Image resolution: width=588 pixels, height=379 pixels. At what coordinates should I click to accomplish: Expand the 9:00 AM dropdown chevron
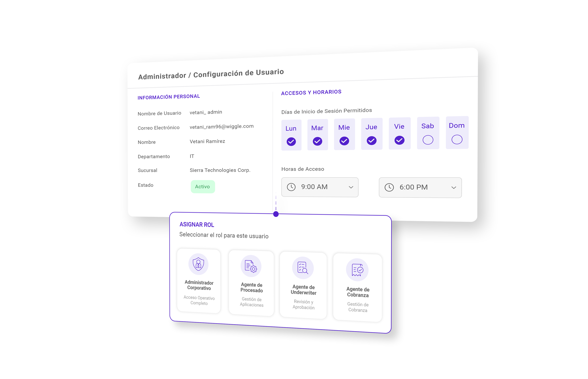click(351, 187)
